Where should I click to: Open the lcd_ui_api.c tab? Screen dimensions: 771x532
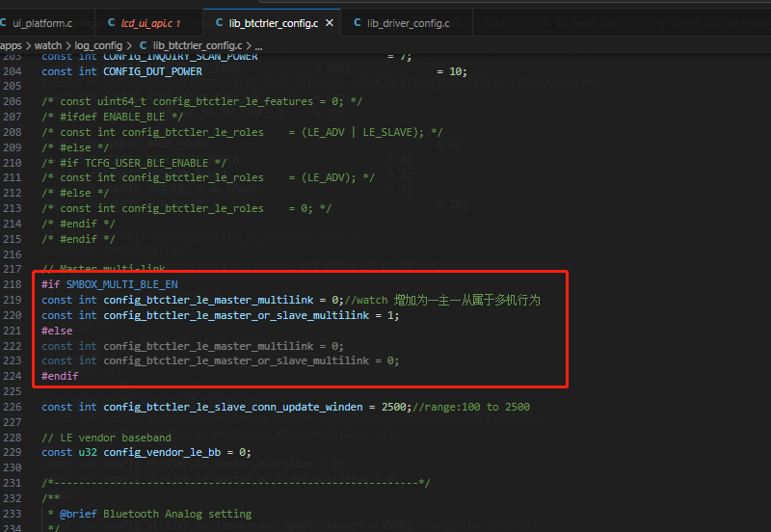pos(147,23)
